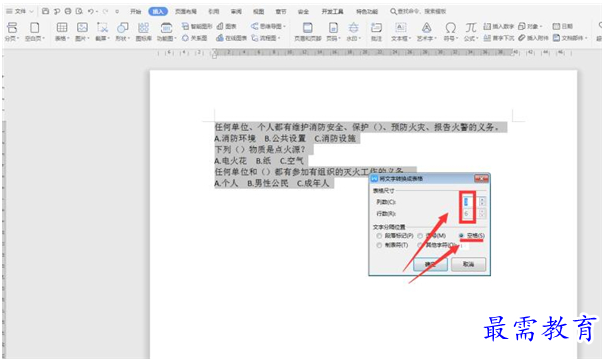Screen dimensions: 605x360
Task: Click 插入数字 insert number
Action: click(499, 26)
